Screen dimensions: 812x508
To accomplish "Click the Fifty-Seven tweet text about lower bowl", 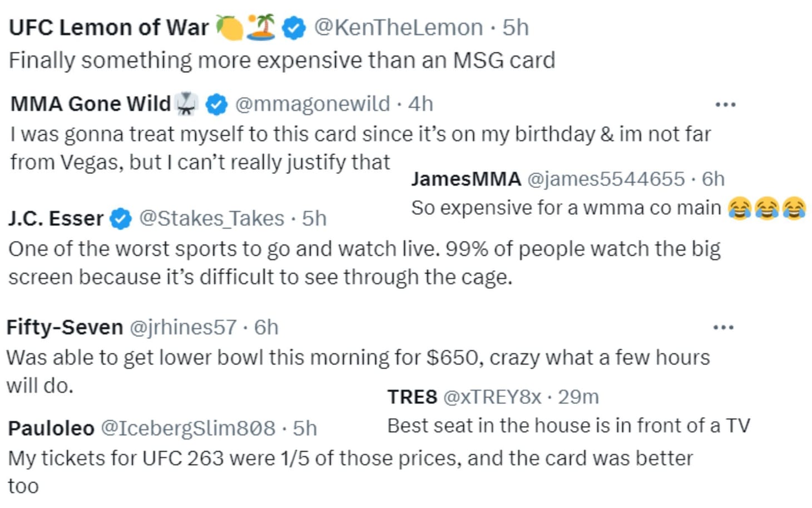I will 358,358.
